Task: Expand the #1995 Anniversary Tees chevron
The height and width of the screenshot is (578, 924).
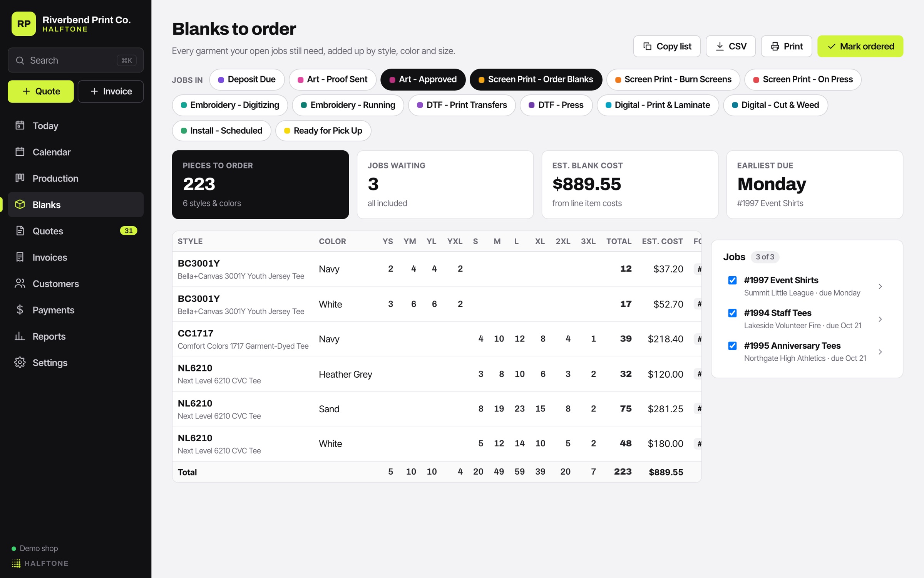Action: [x=880, y=352]
